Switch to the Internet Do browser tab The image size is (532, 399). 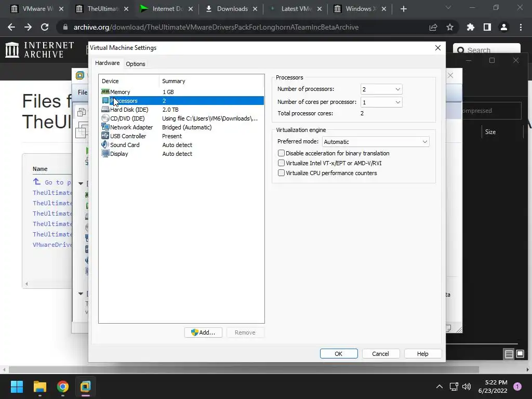pos(168,9)
